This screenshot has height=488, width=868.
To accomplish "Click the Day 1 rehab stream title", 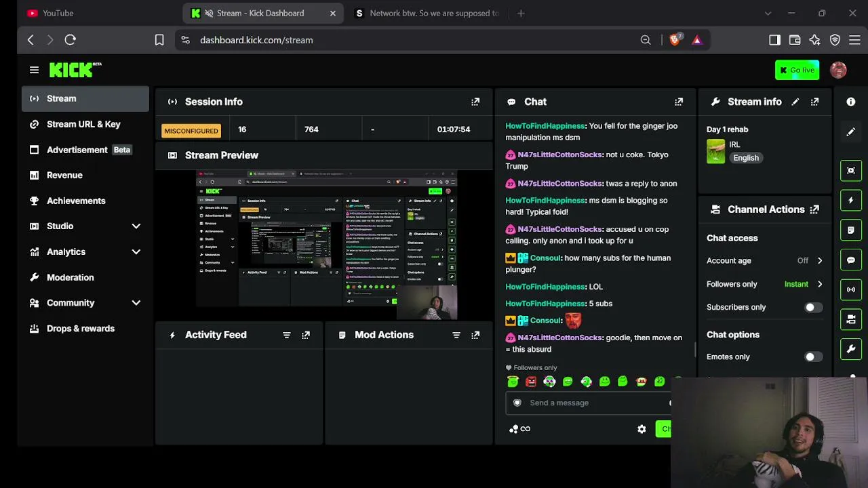I will (x=727, y=129).
